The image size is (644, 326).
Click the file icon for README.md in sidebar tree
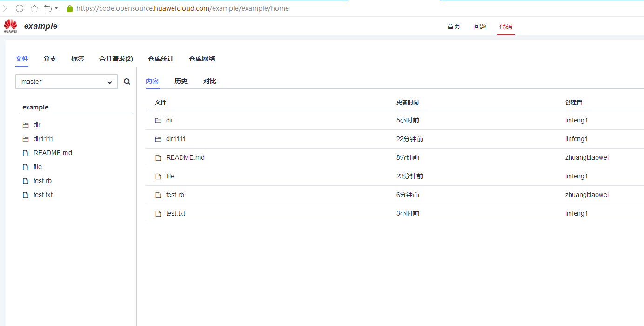[26, 153]
